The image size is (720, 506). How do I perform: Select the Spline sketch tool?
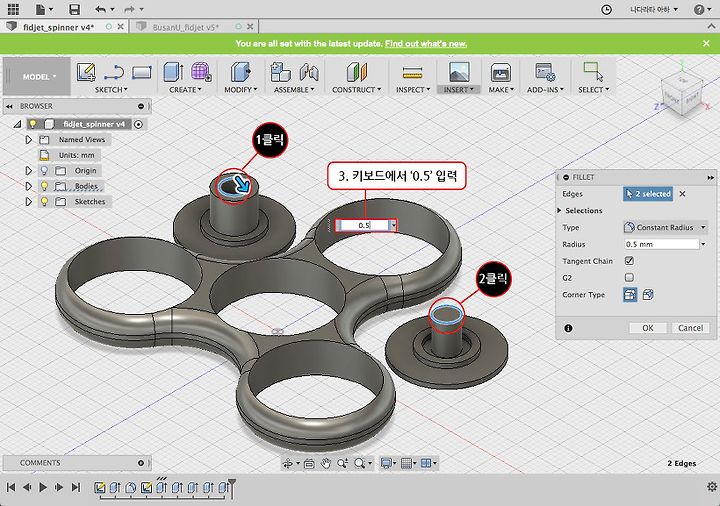tap(113, 72)
